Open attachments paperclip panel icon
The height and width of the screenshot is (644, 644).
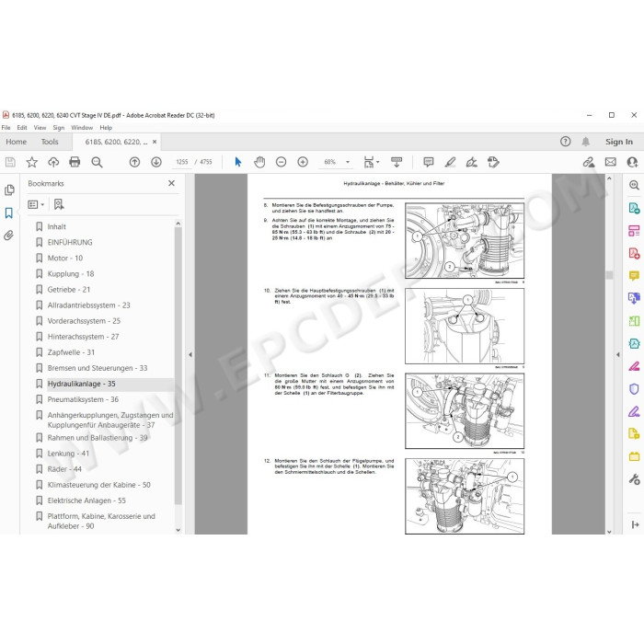(8, 236)
